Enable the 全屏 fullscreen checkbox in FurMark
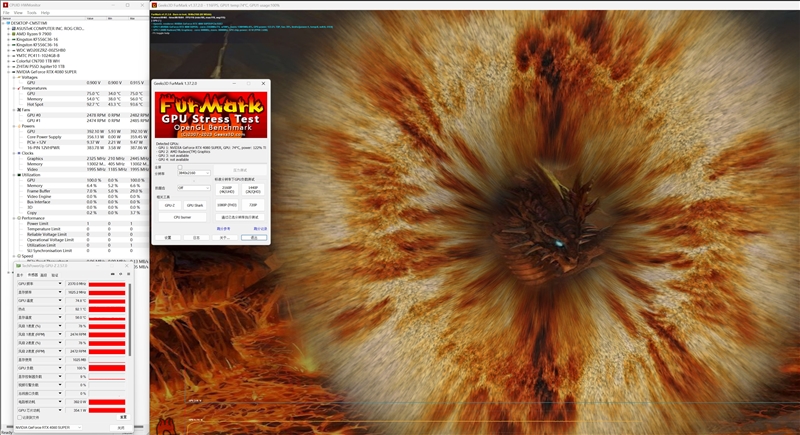 point(180,167)
